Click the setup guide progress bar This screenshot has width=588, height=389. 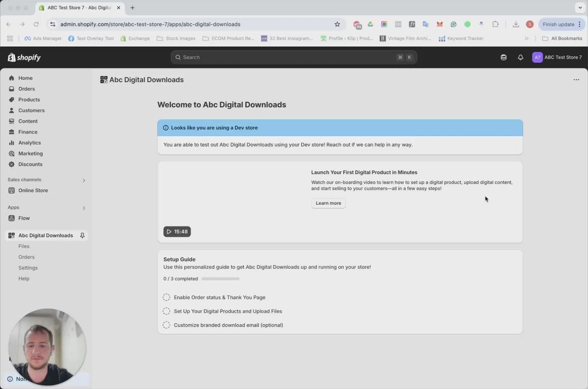(x=220, y=279)
